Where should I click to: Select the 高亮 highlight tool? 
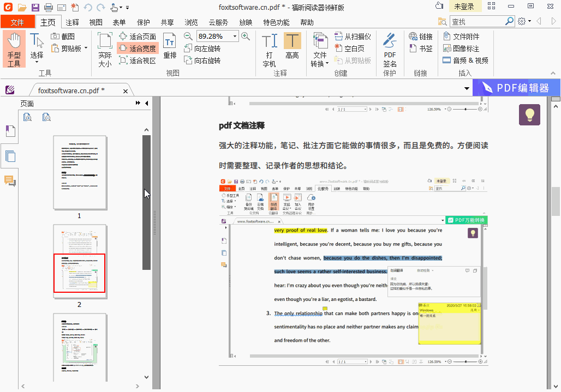point(293,49)
